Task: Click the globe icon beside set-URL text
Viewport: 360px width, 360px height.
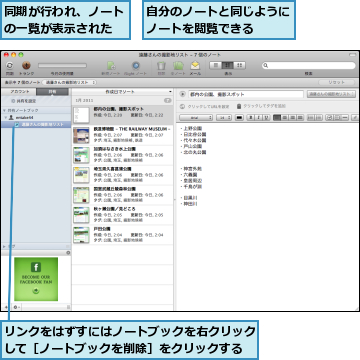Action: 182,107
